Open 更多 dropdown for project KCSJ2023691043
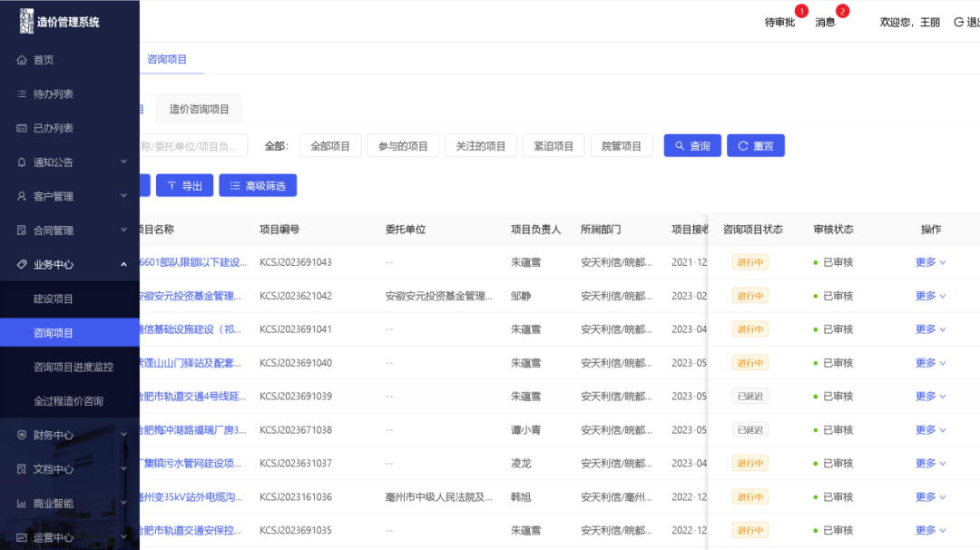The height and width of the screenshot is (550, 980). click(930, 262)
